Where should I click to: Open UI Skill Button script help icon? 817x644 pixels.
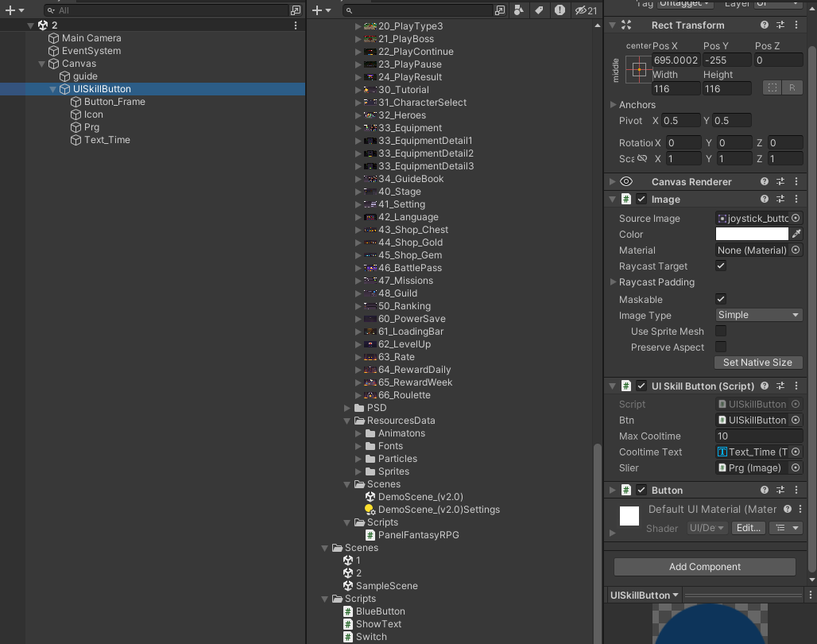[x=764, y=386]
